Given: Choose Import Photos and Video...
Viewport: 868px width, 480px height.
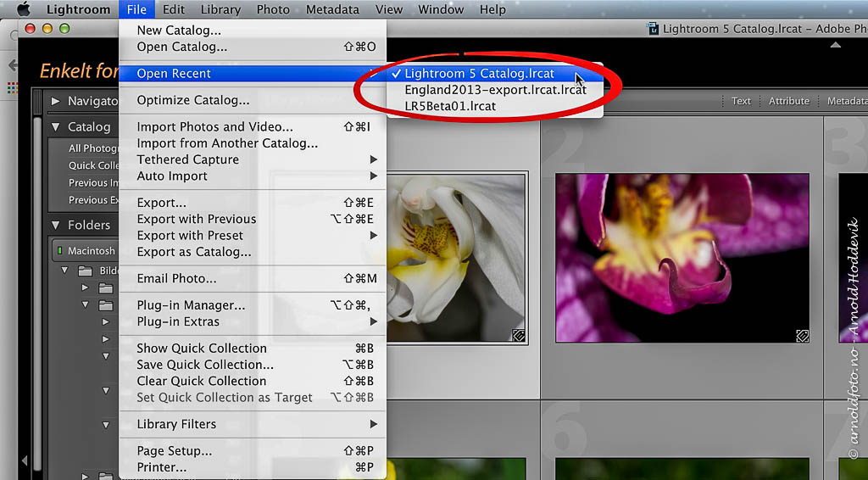Looking at the screenshot, I should click(253, 126).
